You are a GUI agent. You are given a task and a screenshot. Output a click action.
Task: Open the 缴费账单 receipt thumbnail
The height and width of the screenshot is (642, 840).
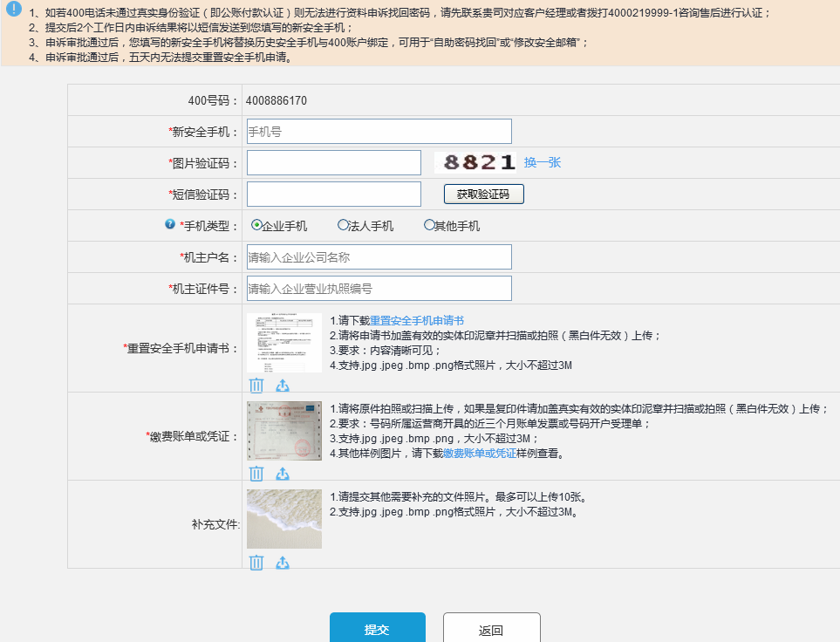click(283, 431)
